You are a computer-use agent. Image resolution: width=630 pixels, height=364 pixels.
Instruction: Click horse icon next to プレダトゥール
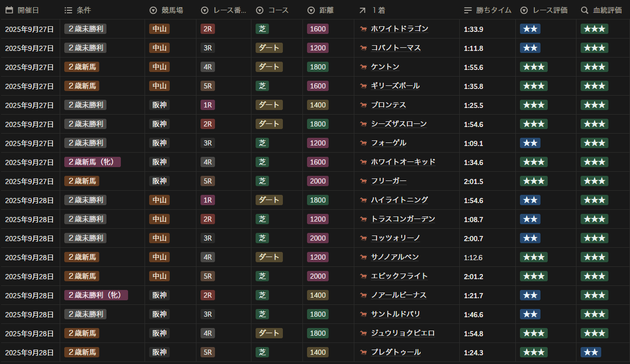pyautogui.click(x=364, y=353)
